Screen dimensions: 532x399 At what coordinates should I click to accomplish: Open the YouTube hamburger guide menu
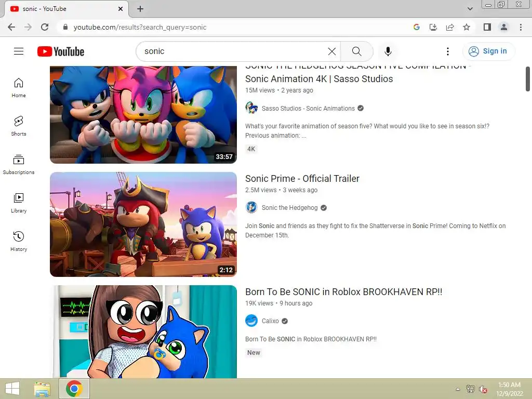(x=19, y=51)
